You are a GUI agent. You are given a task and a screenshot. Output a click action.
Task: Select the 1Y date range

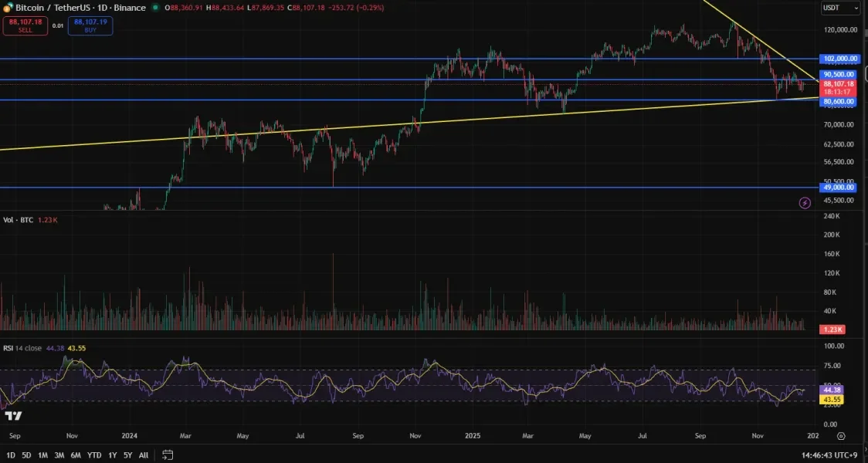coord(113,455)
